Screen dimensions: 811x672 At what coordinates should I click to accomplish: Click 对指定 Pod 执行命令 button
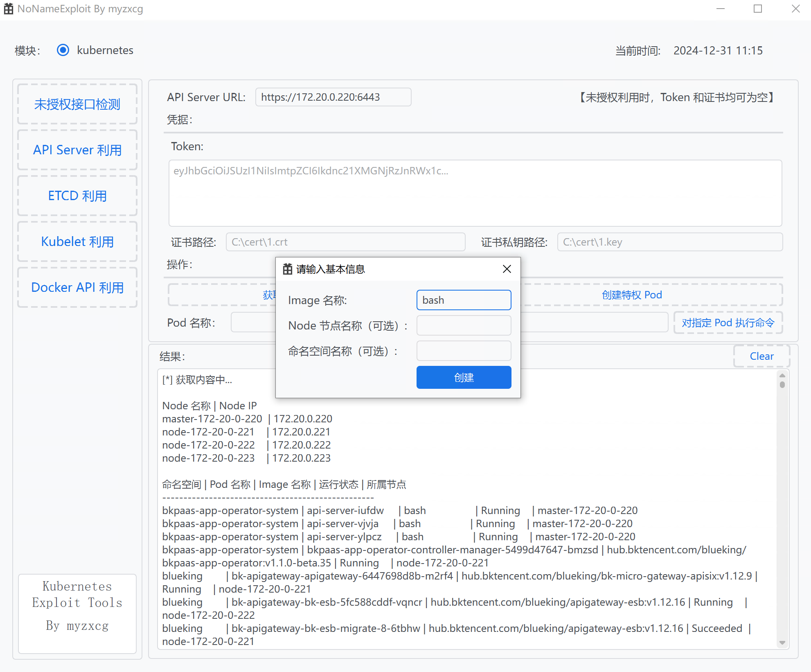coord(728,322)
